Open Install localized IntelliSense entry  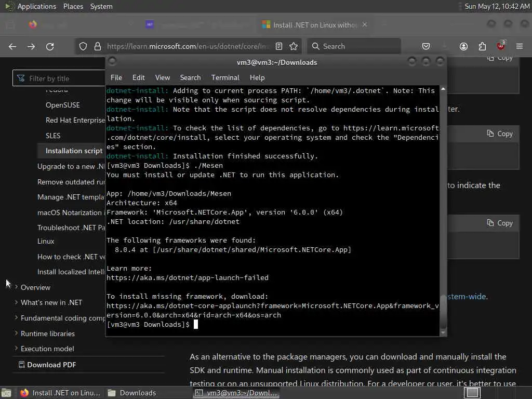(x=71, y=272)
